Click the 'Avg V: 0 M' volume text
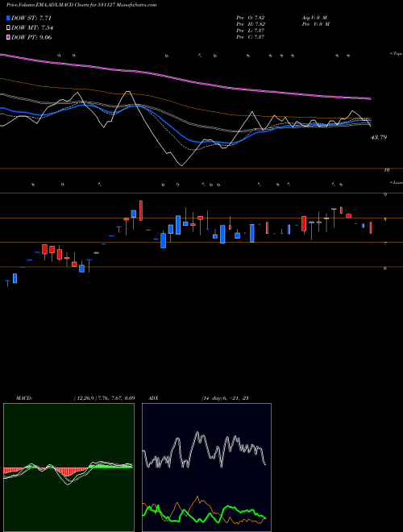This screenshot has height=532, width=403. [314, 18]
